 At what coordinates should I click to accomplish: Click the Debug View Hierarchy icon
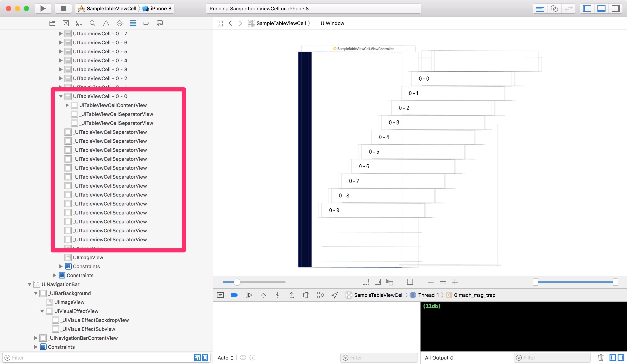pyautogui.click(x=306, y=295)
